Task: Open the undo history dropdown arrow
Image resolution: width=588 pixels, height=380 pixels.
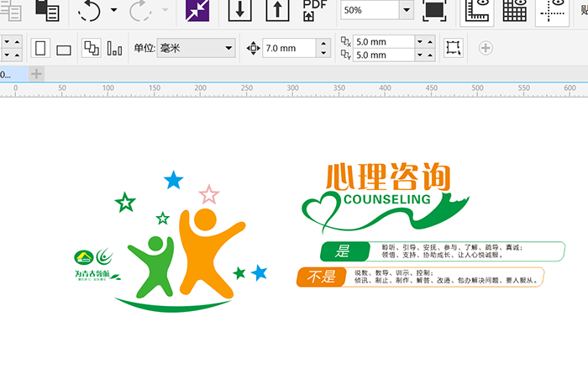Action: pos(113,10)
